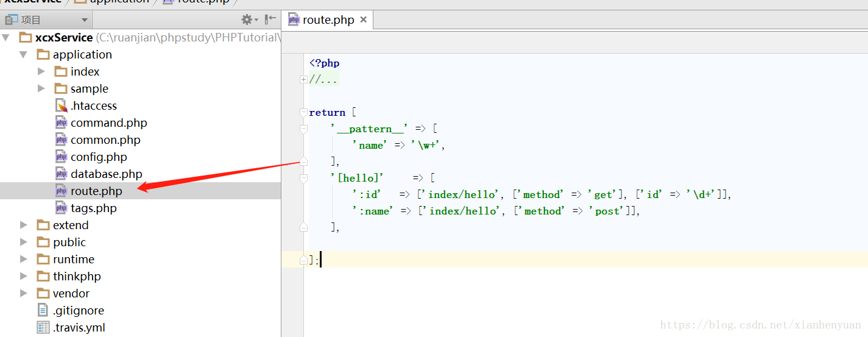Open database.php in project tree

[107, 174]
